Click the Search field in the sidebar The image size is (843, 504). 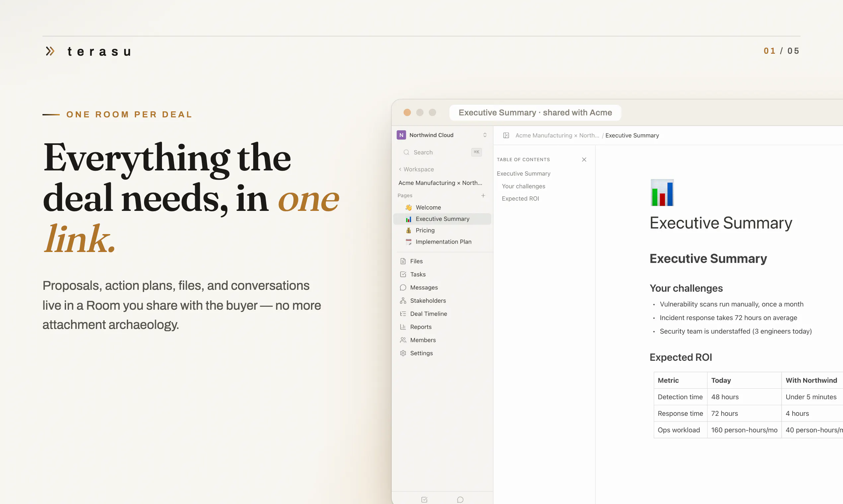tap(442, 153)
